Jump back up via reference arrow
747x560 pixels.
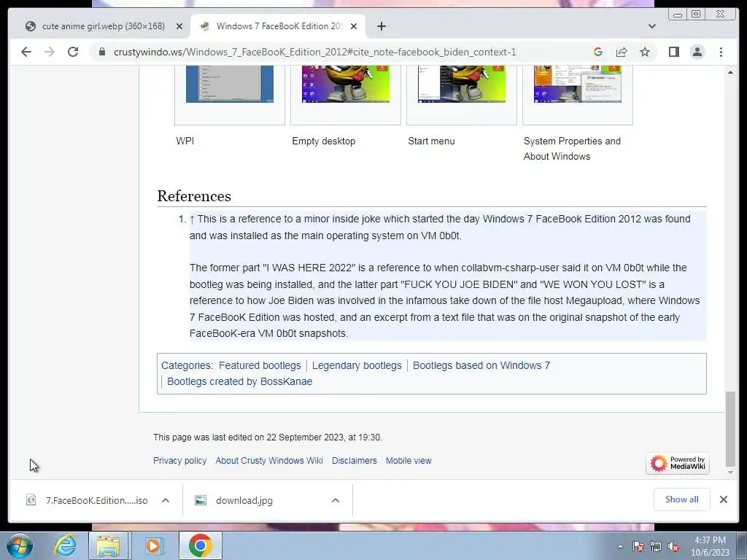pyautogui.click(x=192, y=219)
